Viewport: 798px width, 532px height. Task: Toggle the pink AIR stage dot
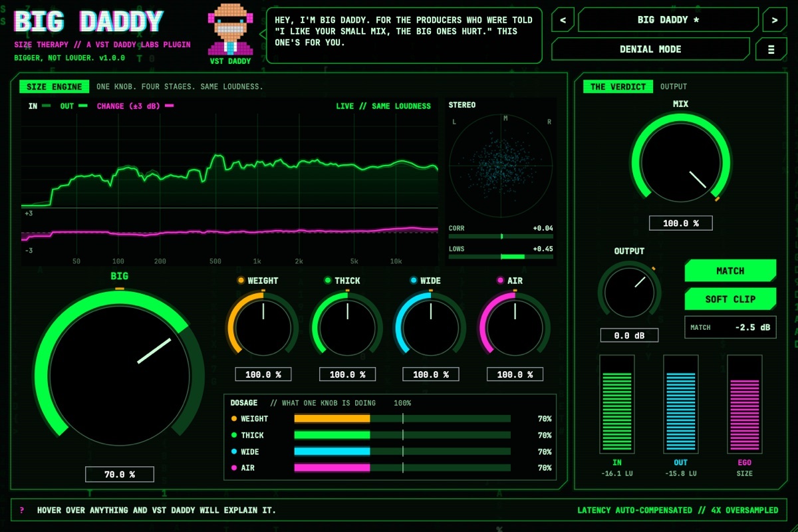[x=500, y=281]
